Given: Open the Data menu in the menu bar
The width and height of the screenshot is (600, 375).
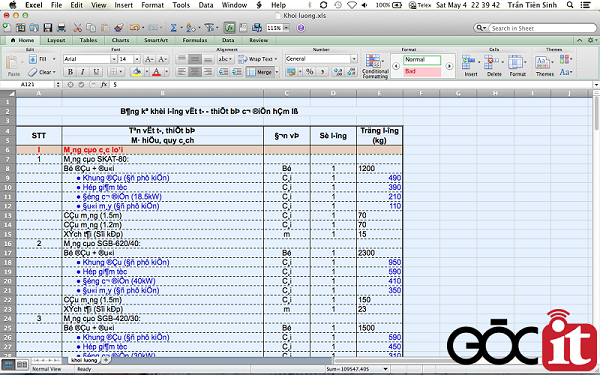Looking at the screenshot, I should tap(206, 5).
